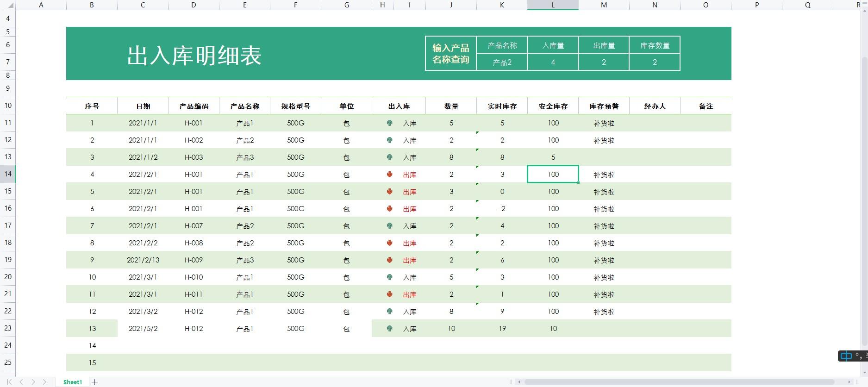Click the safety stock cell showing 5
The image size is (868, 387).
(553, 157)
